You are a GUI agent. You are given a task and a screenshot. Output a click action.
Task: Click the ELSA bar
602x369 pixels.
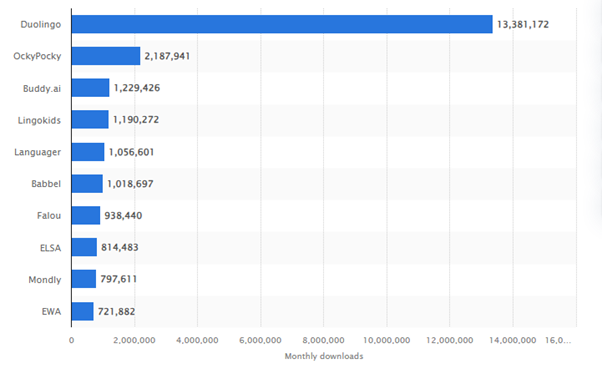pos(84,247)
